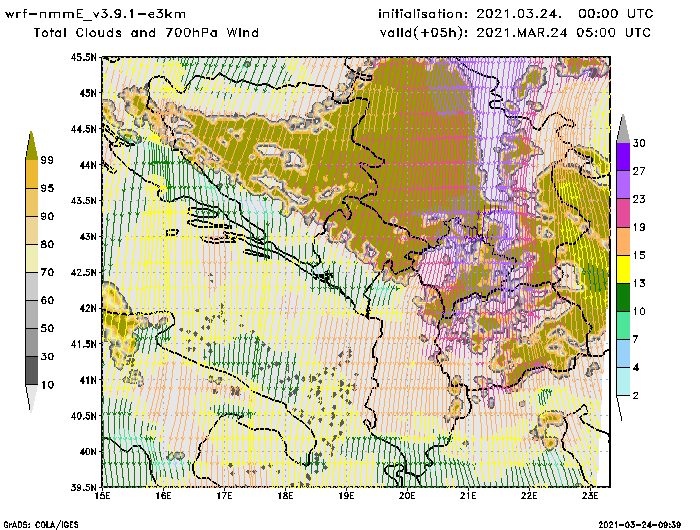Click the initialisation date '2021.03.24.' text
The height and width of the screenshot is (530, 700).
tap(519, 14)
